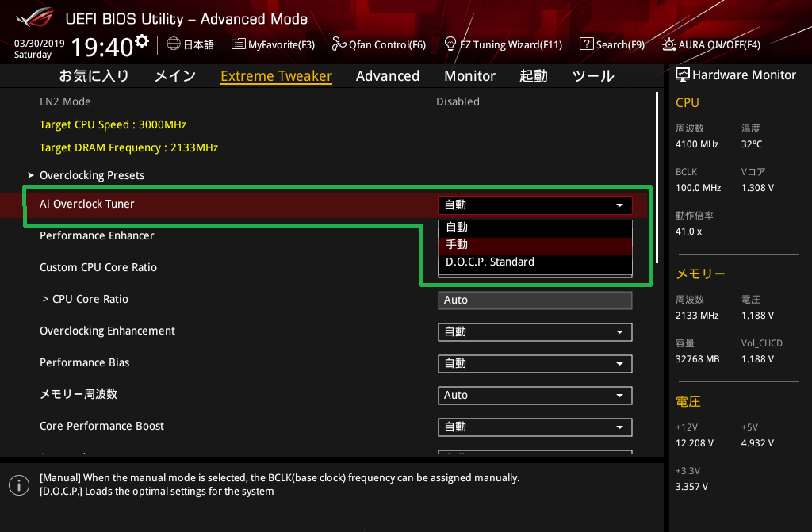Open Overclocking Enhancement dropdown
The height and width of the screenshot is (532, 812).
(x=535, y=332)
